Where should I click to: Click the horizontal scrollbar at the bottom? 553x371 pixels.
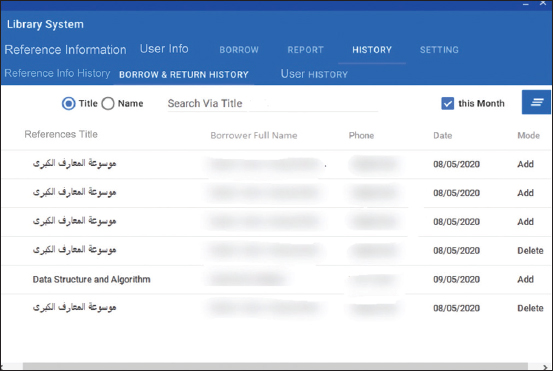(275, 366)
